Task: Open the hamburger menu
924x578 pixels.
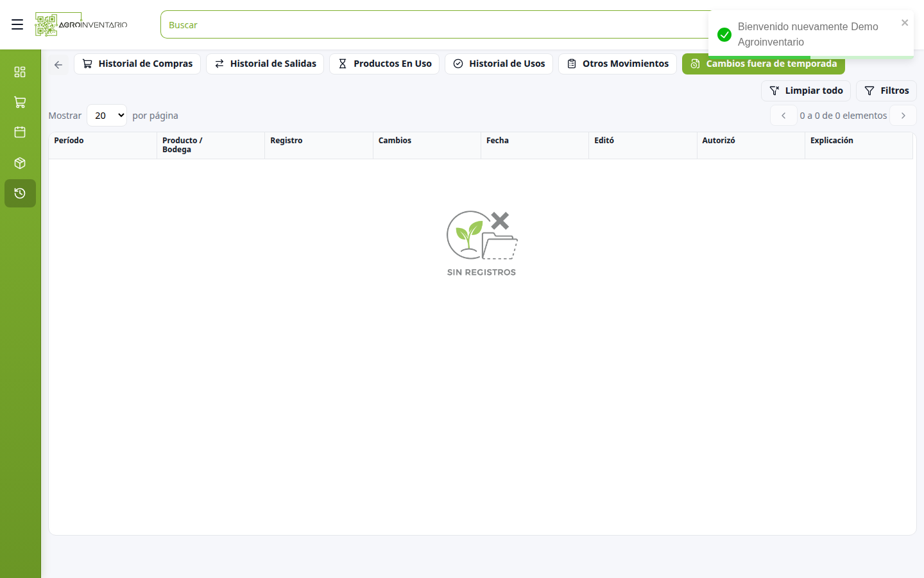Action: click(17, 24)
